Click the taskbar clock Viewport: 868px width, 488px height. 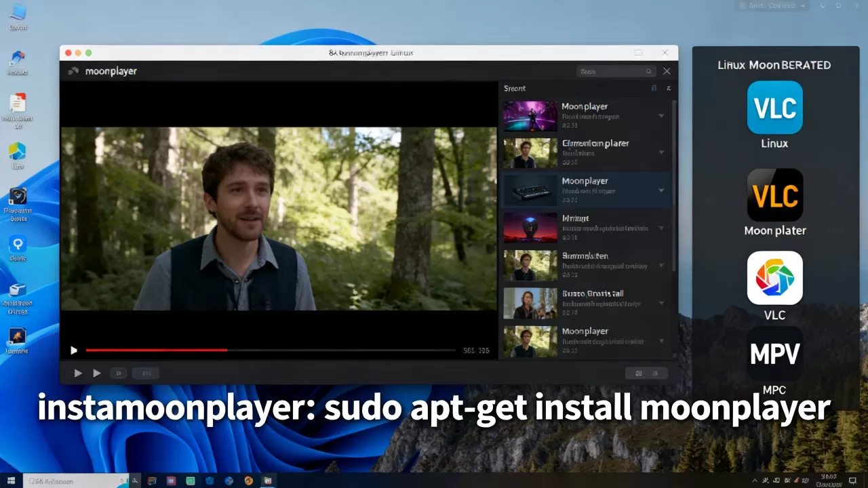(x=828, y=481)
